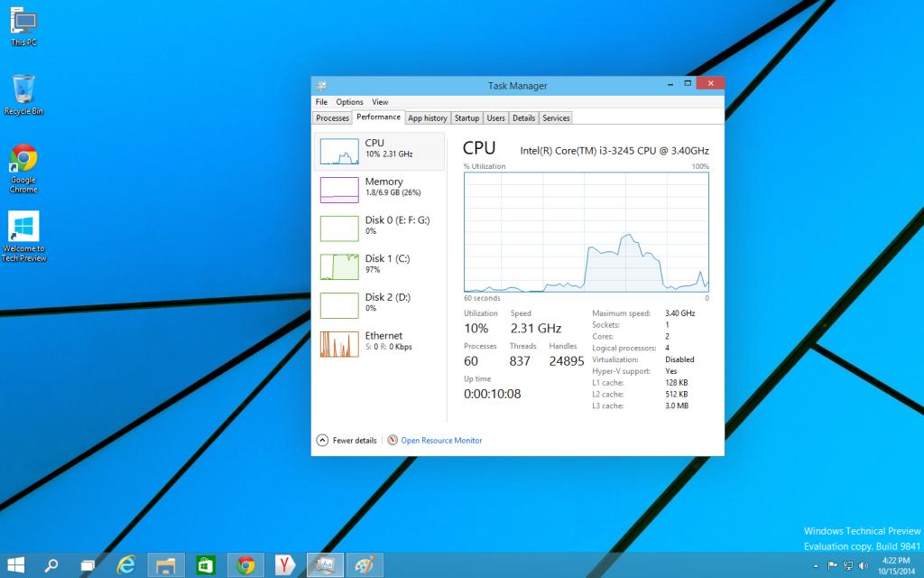Open the Search magnifier on the taskbar

point(51,565)
